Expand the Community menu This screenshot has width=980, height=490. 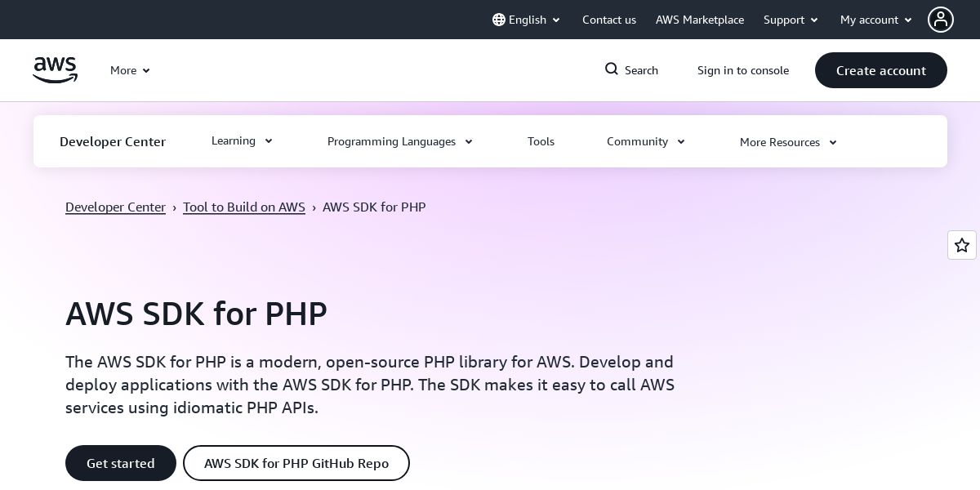click(x=645, y=141)
